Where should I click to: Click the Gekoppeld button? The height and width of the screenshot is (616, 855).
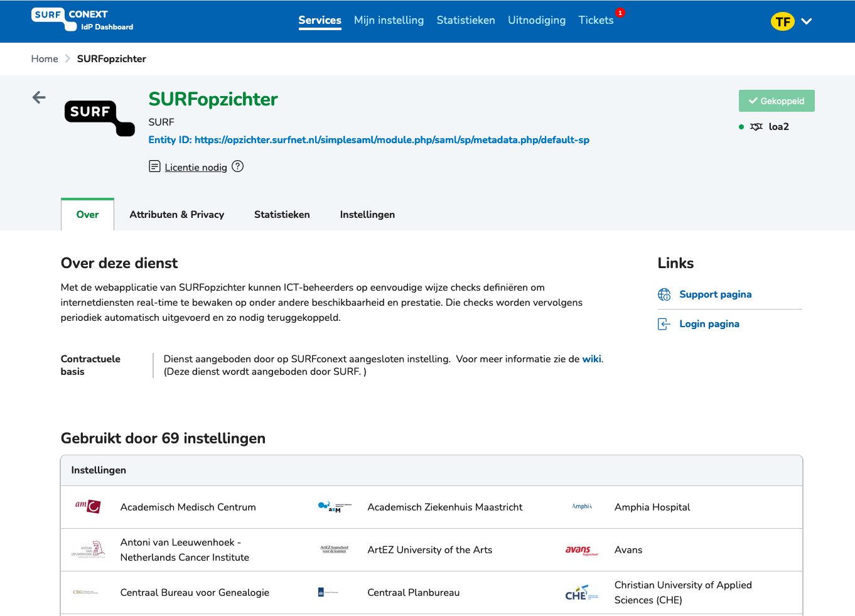[777, 101]
